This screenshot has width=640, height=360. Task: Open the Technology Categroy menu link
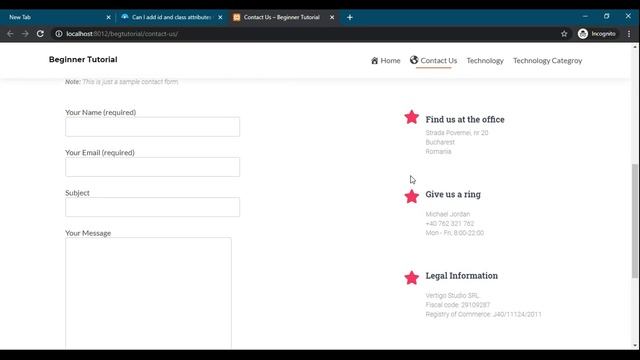click(x=547, y=60)
